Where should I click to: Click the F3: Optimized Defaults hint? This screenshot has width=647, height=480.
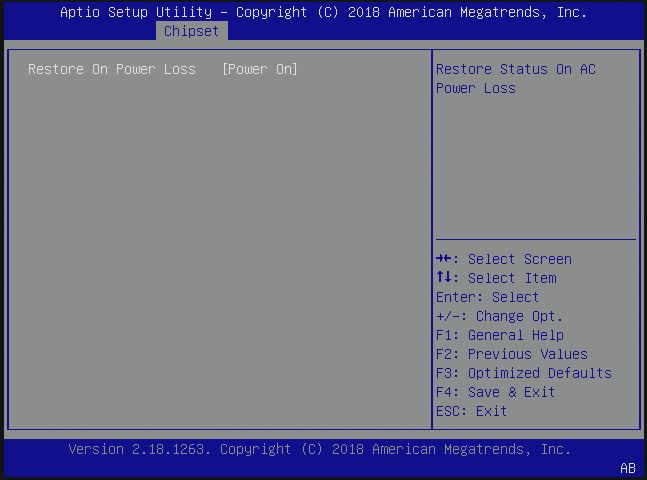click(524, 373)
